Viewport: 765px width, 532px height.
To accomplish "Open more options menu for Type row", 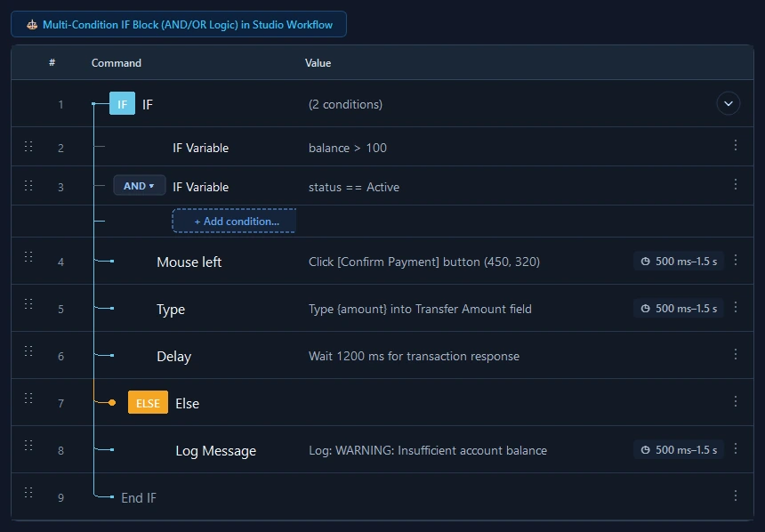I will (736, 308).
